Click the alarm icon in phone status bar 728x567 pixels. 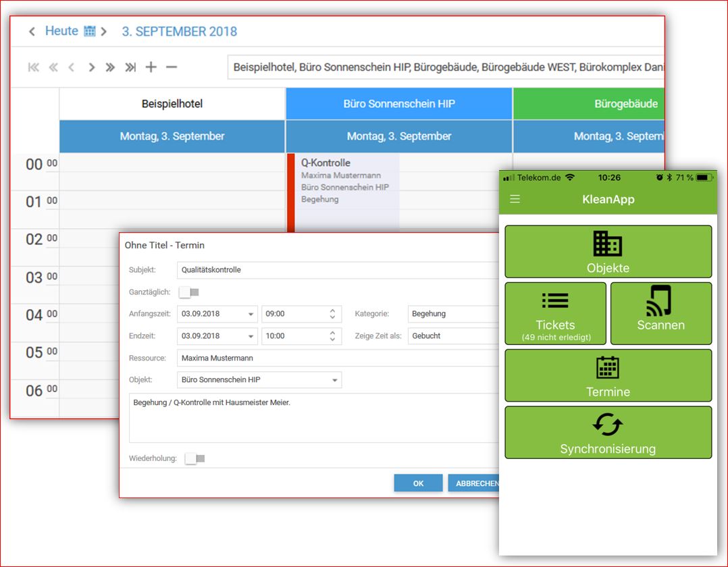(x=659, y=178)
